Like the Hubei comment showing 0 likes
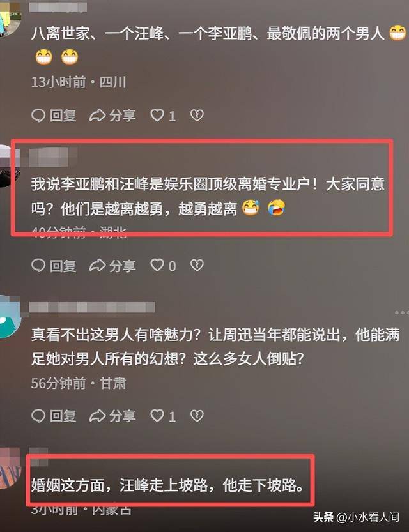Viewport: 409px width, 532px height. point(163,266)
